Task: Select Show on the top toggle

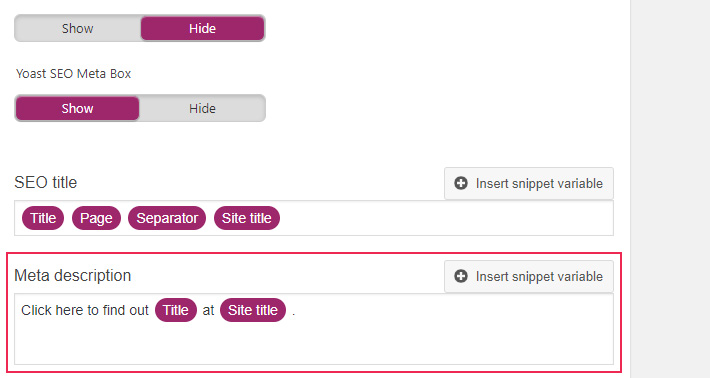Action: pyautogui.click(x=77, y=29)
